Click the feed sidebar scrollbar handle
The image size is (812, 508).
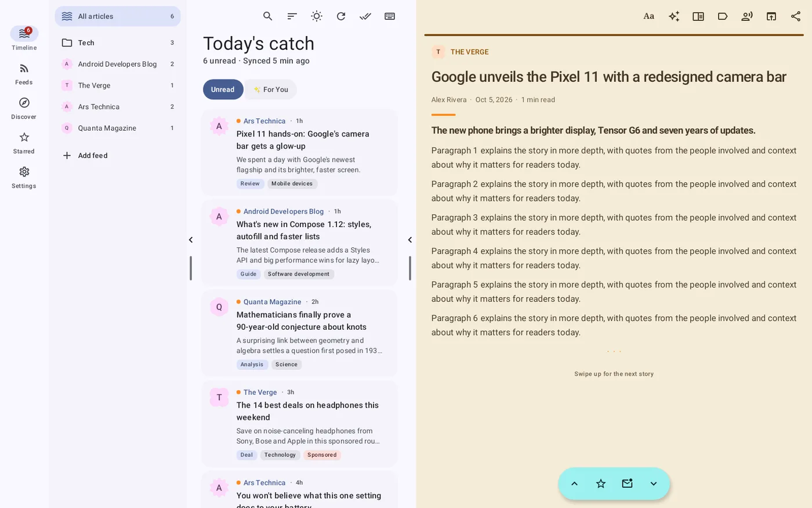(191, 268)
